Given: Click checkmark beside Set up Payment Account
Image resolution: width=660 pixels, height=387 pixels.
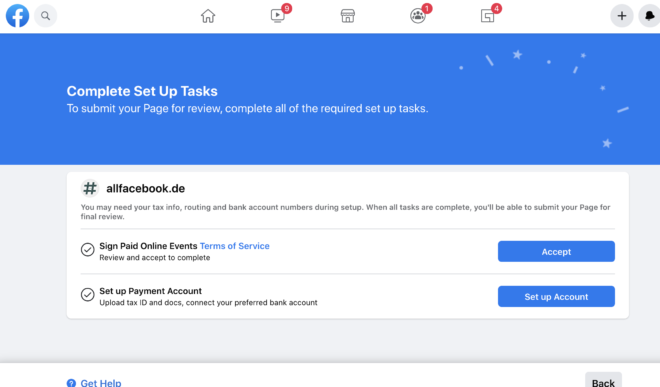Looking at the screenshot, I should pyautogui.click(x=88, y=295).
